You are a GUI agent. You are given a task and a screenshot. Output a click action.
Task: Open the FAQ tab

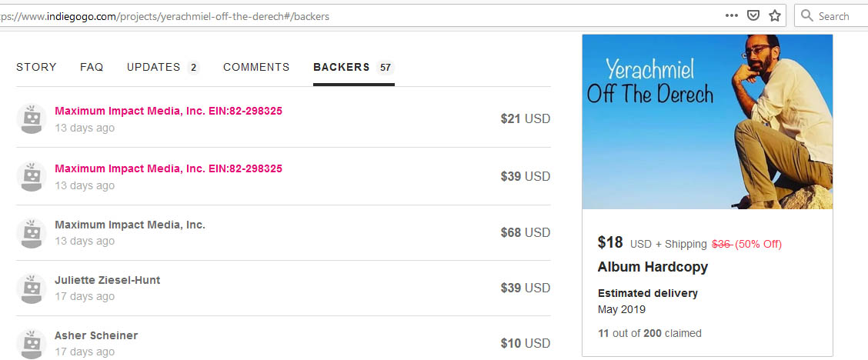92,67
